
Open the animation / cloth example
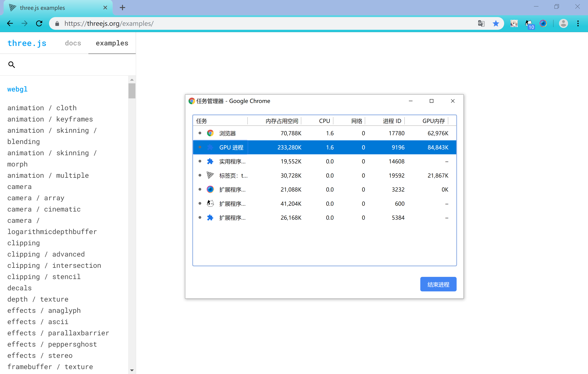(42, 108)
